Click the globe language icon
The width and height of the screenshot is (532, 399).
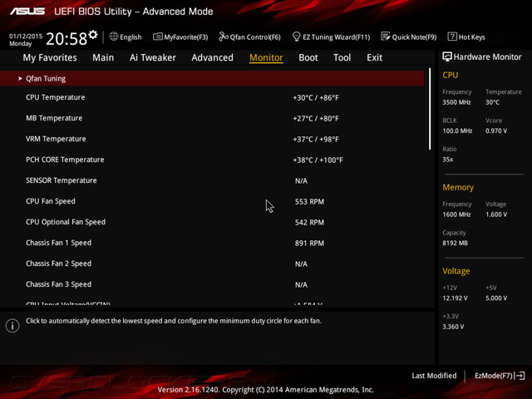coord(114,37)
